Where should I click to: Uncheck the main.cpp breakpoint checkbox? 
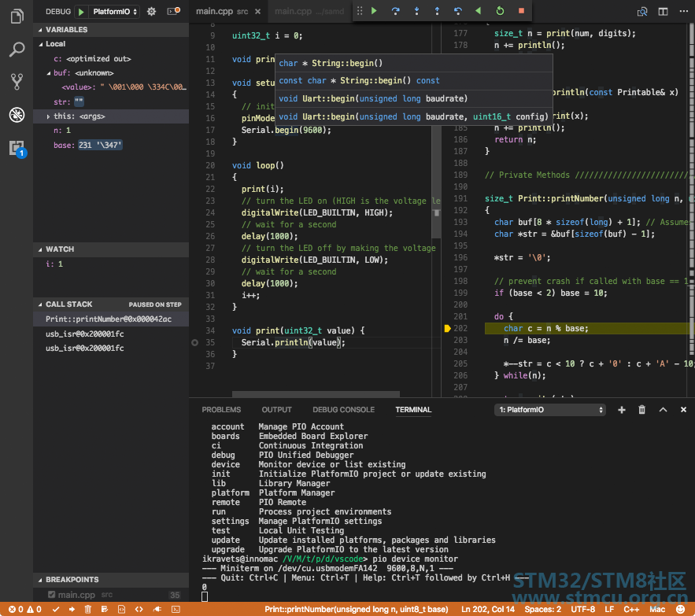tap(52, 596)
